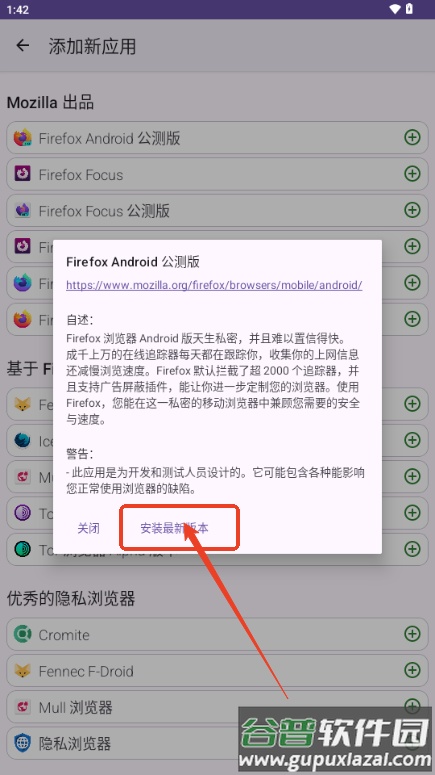Image resolution: width=435 pixels, height=775 pixels.
Task: Add Cromite browser via its plus icon
Action: click(412, 634)
